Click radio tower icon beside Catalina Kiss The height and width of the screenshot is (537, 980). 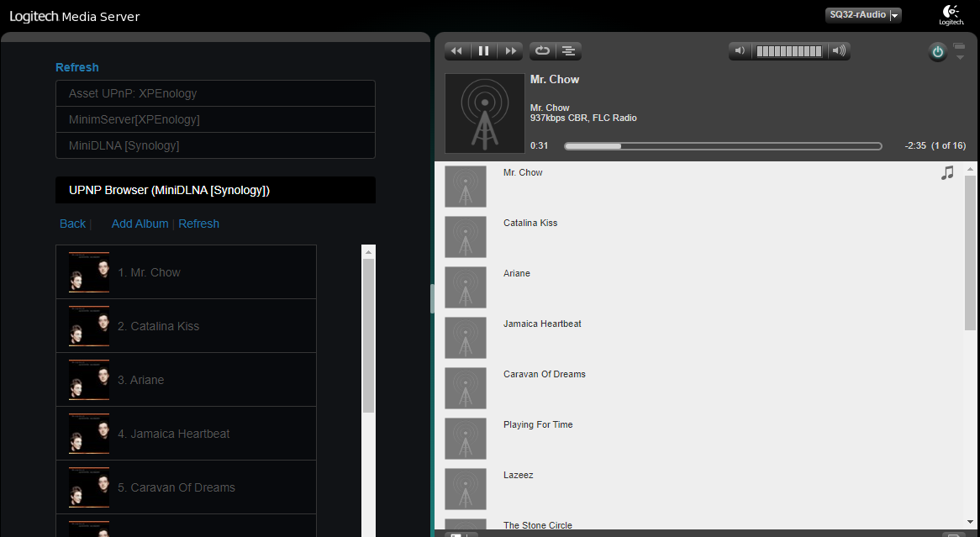pos(466,237)
